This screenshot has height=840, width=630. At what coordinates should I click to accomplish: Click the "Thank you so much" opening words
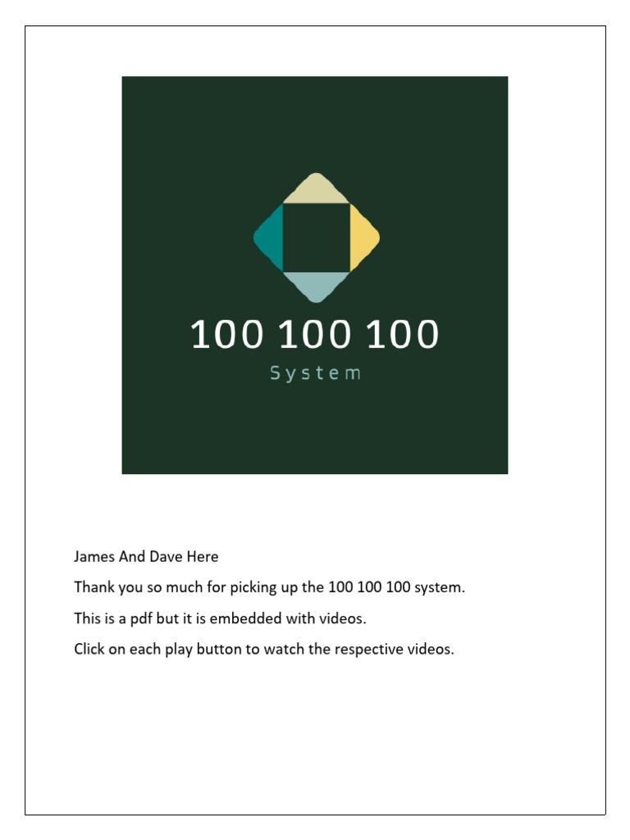(x=128, y=588)
